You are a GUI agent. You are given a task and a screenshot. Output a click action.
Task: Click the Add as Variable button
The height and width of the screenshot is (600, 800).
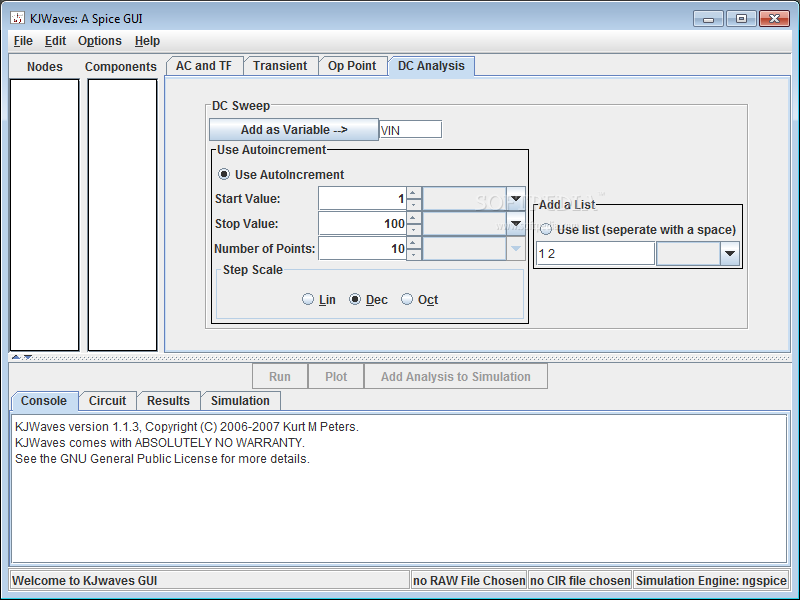click(x=294, y=130)
